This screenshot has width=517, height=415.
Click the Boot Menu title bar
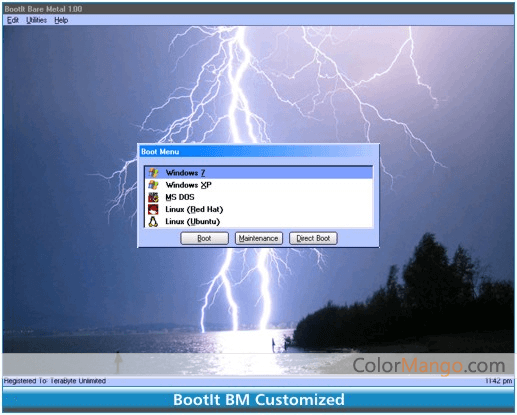(x=259, y=152)
